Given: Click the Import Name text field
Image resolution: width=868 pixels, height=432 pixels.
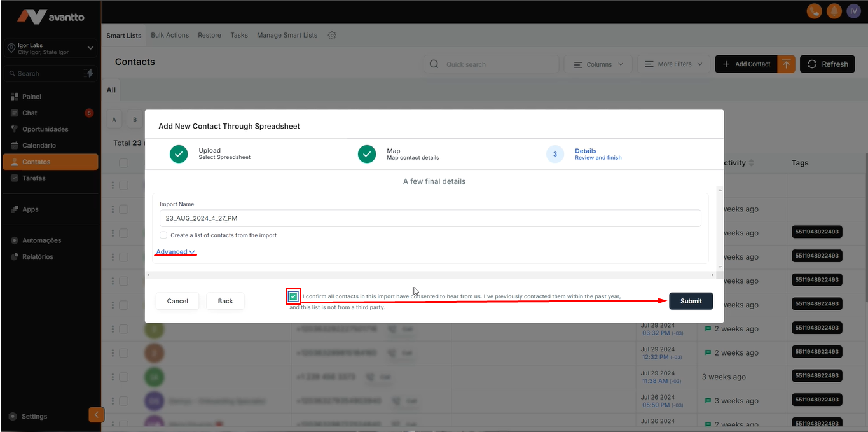Looking at the screenshot, I should tap(430, 218).
